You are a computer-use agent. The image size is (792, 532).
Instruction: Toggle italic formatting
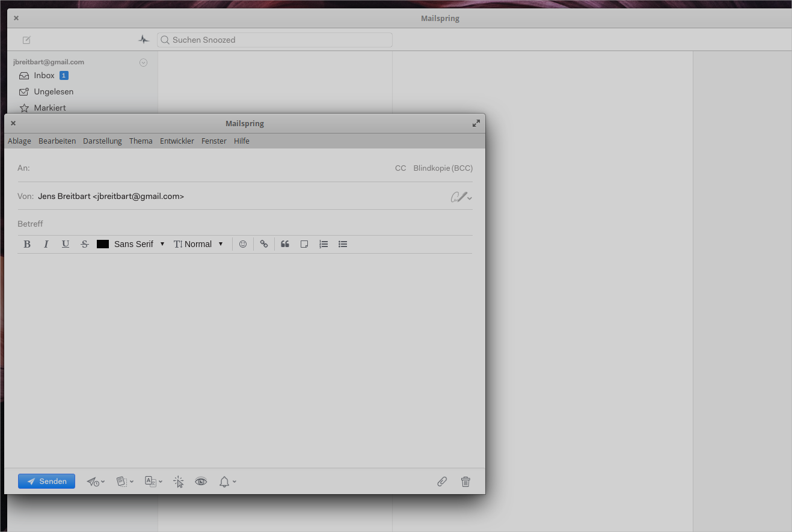[46, 243]
